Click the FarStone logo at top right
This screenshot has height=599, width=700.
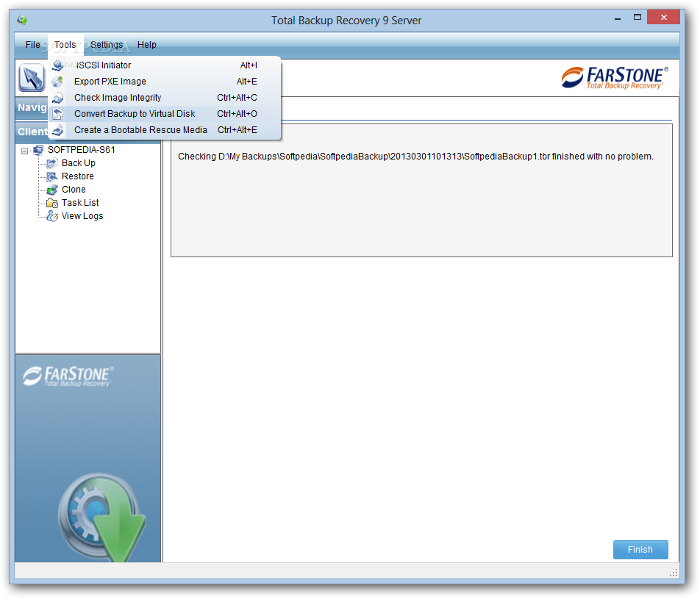coord(615,78)
